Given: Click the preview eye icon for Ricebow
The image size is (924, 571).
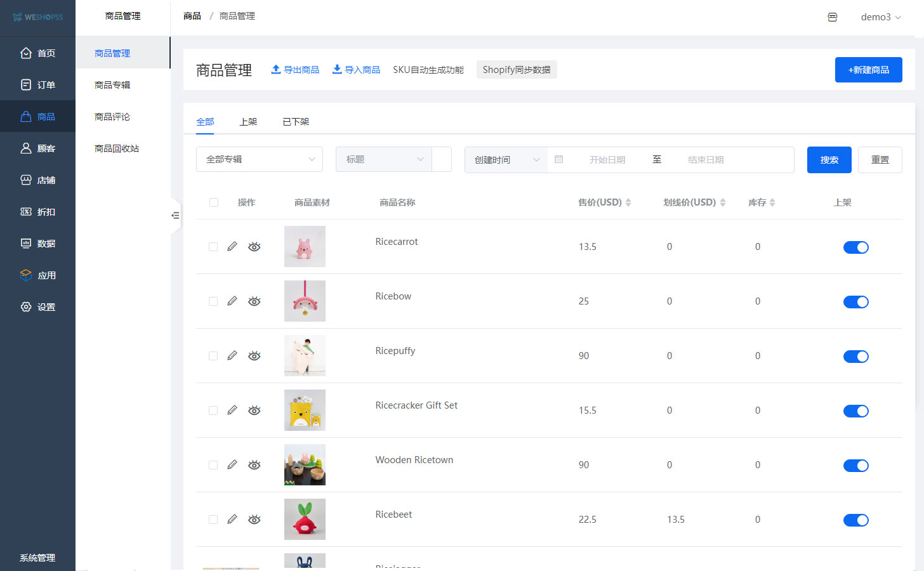Looking at the screenshot, I should click(254, 301).
